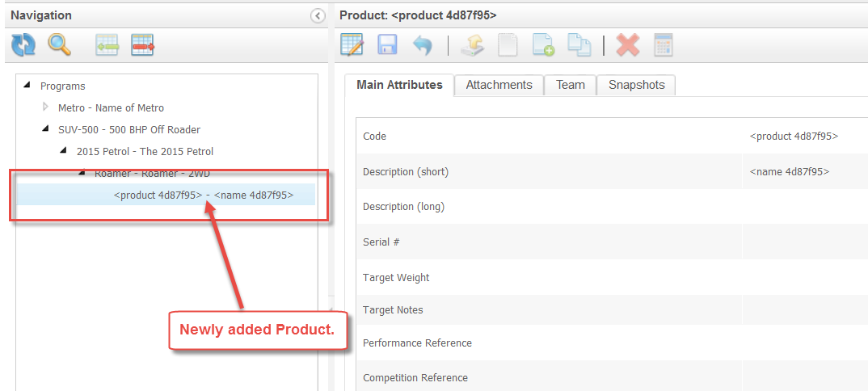The image size is (868, 391).
Task: Open the calculator icon
Action: click(663, 45)
